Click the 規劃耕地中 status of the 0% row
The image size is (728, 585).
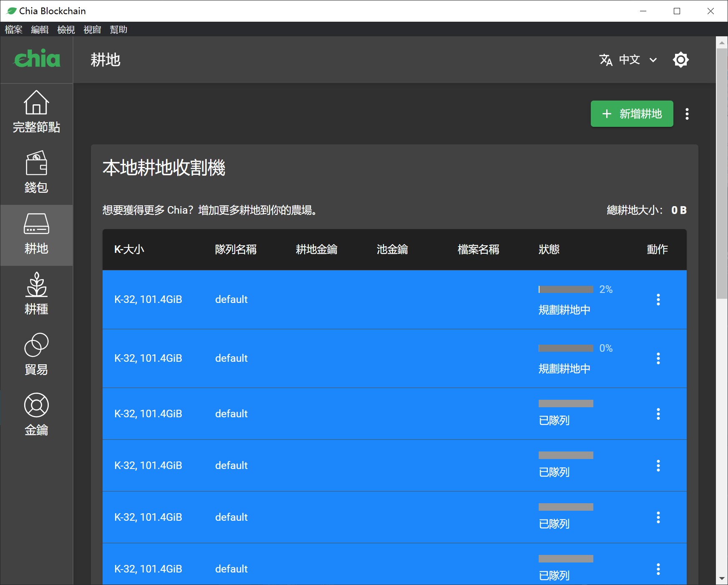[565, 369]
